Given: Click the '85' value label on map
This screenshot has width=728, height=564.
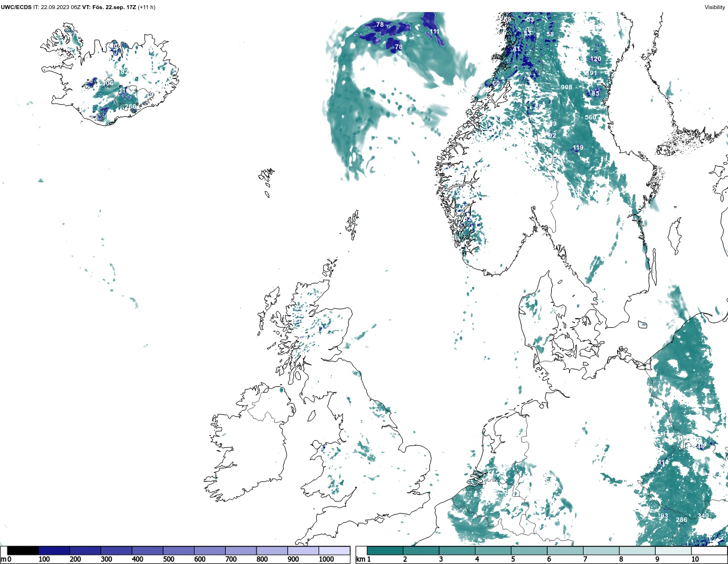Looking at the screenshot, I should click(x=595, y=93).
